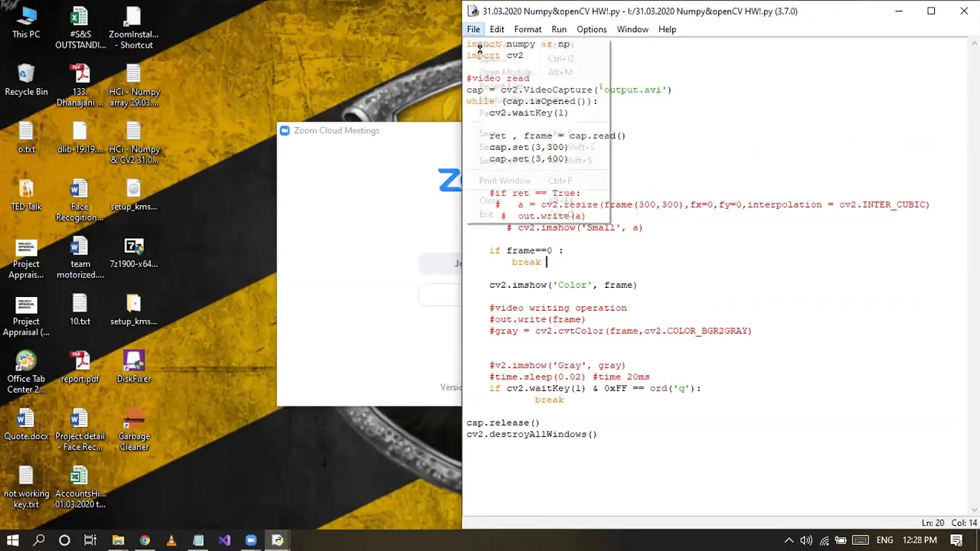Select the 133. Dhanajani PDF icon
The image size is (980, 551).
point(80,86)
